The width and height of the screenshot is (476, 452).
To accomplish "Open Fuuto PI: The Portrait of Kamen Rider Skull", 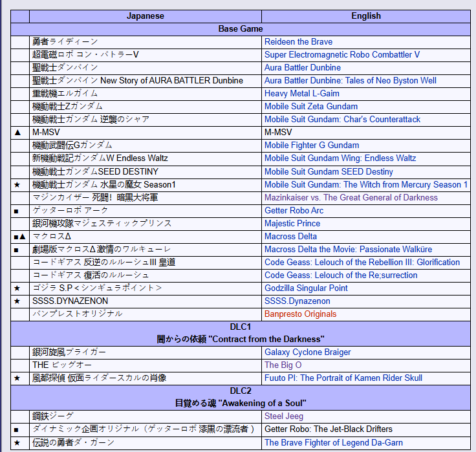I will [x=343, y=378].
